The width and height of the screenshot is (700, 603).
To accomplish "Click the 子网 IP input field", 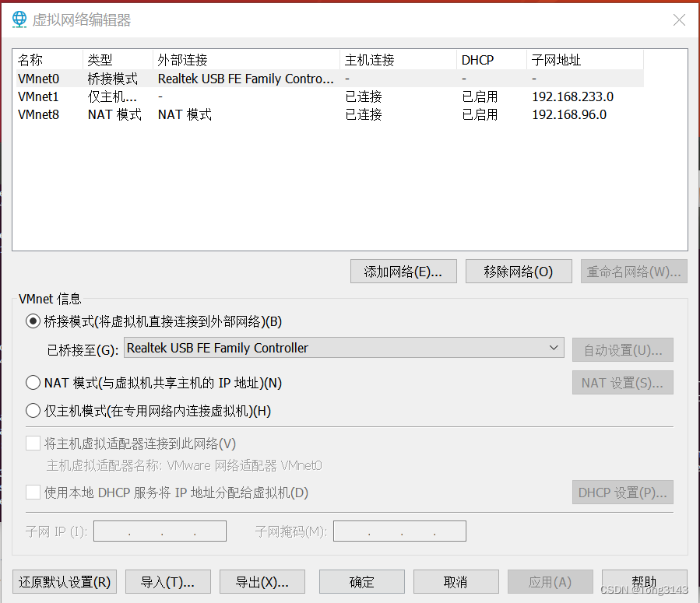I will pos(160,531).
